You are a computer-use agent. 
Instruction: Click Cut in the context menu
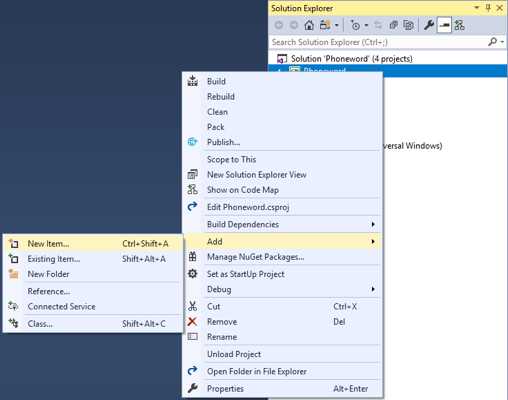(x=282, y=306)
